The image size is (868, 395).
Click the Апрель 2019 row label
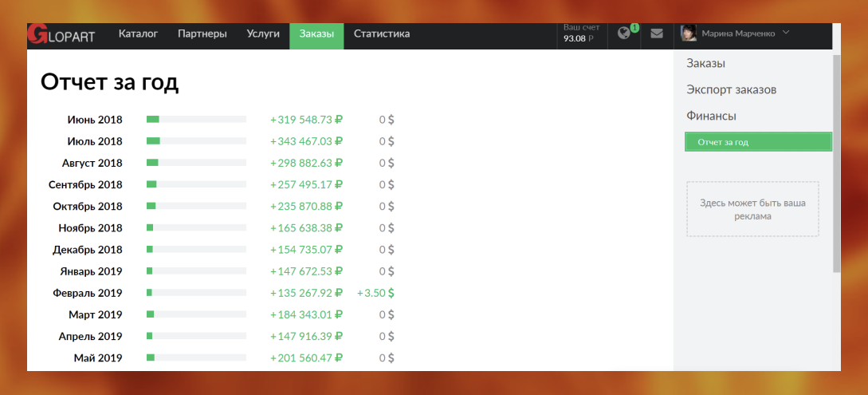point(91,336)
